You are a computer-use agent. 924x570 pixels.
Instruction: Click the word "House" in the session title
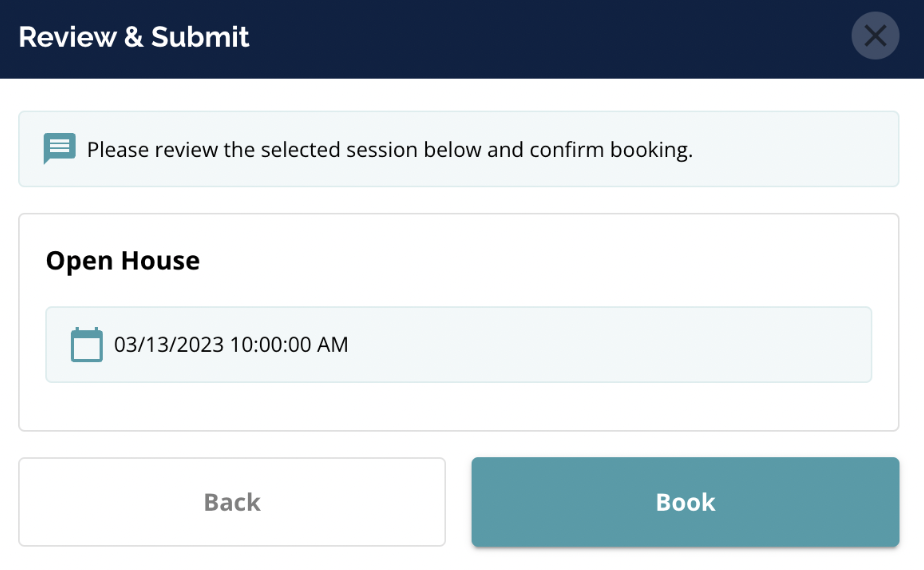160,261
